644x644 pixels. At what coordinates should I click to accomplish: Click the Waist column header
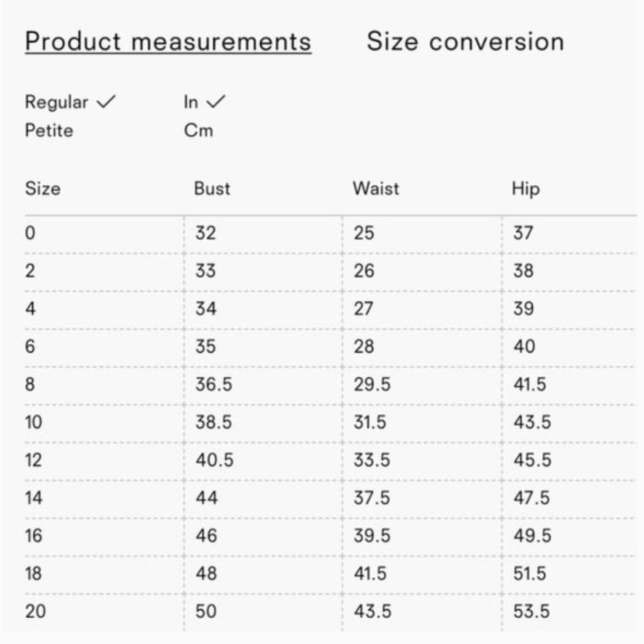click(376, 189)
